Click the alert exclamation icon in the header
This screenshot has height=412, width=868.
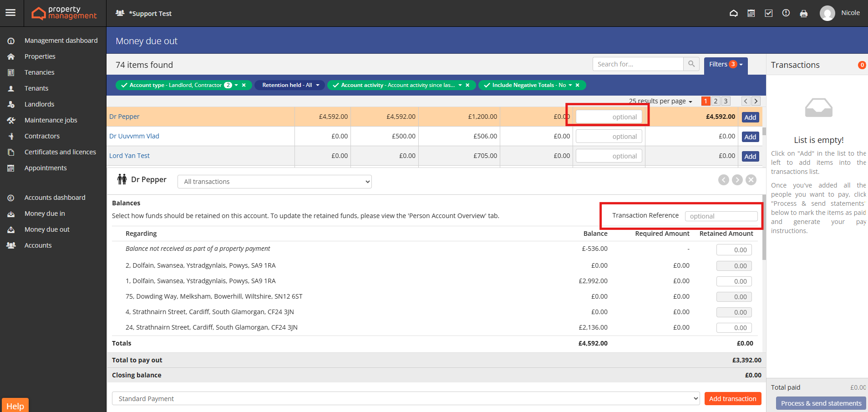click(x=786, y=13)
